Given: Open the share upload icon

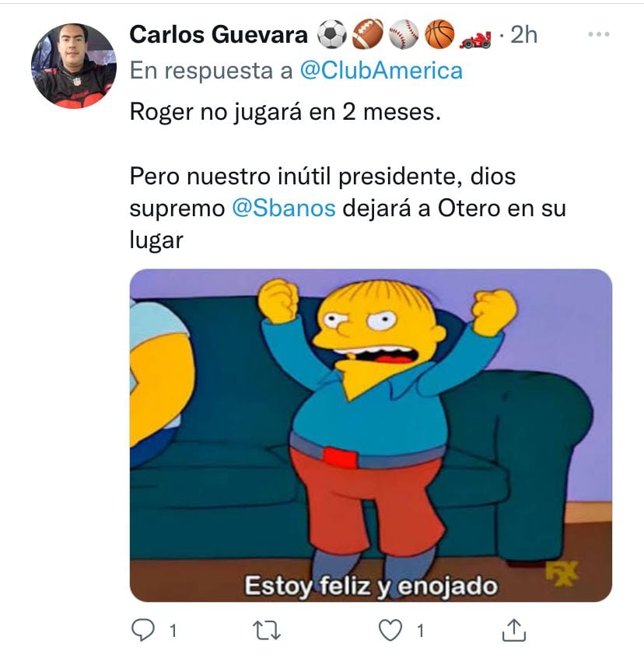Looking at the screenshot, I should [x=514, y=630].
